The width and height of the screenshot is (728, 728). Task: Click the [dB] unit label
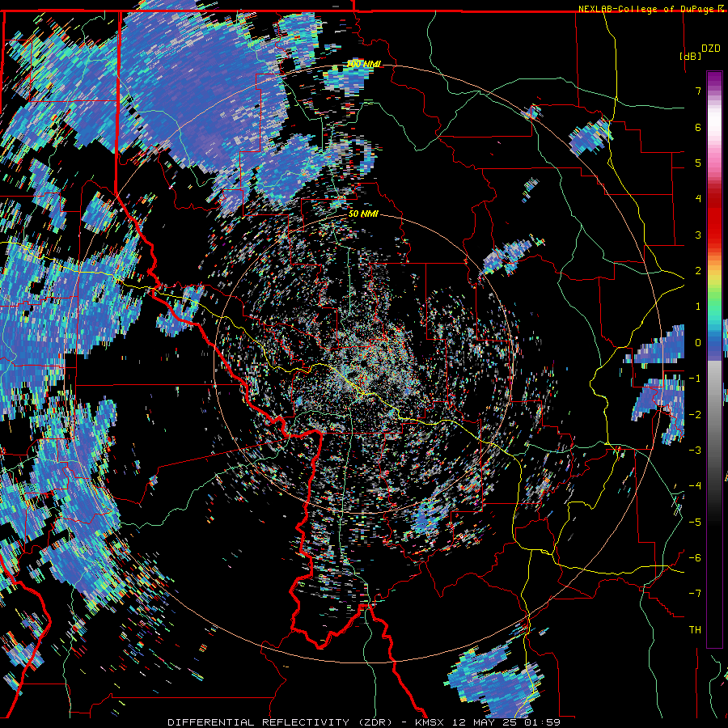coord(691,56)
